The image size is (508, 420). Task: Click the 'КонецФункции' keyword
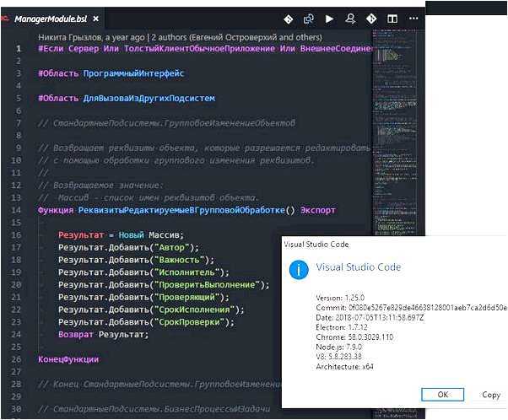tap(68, 359)
